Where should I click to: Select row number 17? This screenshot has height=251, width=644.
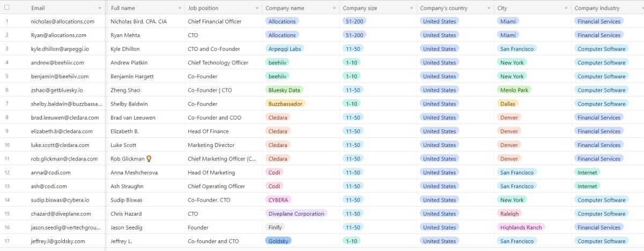coord(7,241)
